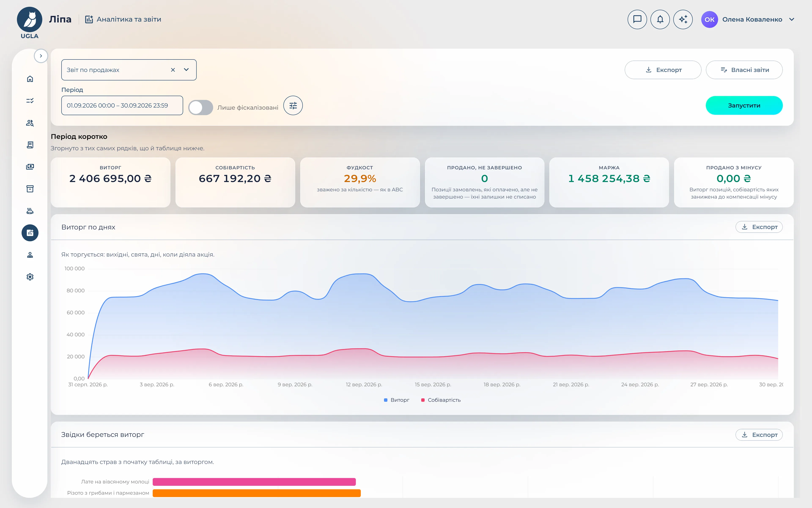Open the notifications bell icon

[660, 19]
